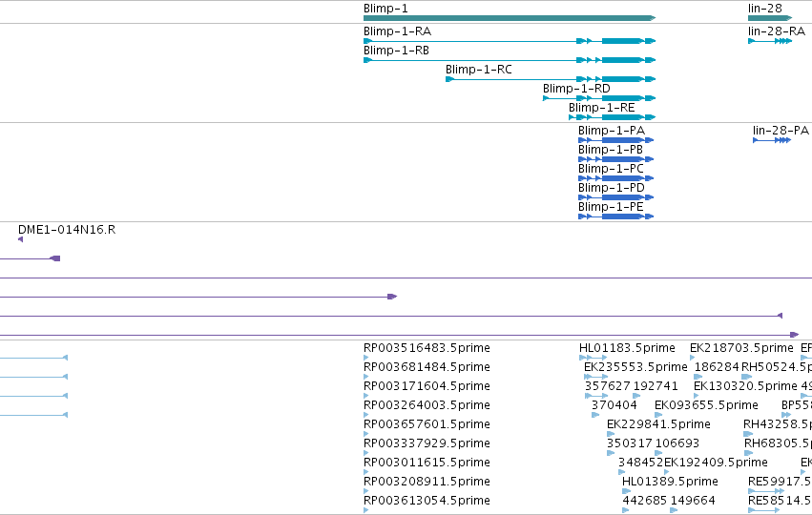The image size is (812, 515).
Task: Click the 442685 feature label
Action: click(645, 501)
